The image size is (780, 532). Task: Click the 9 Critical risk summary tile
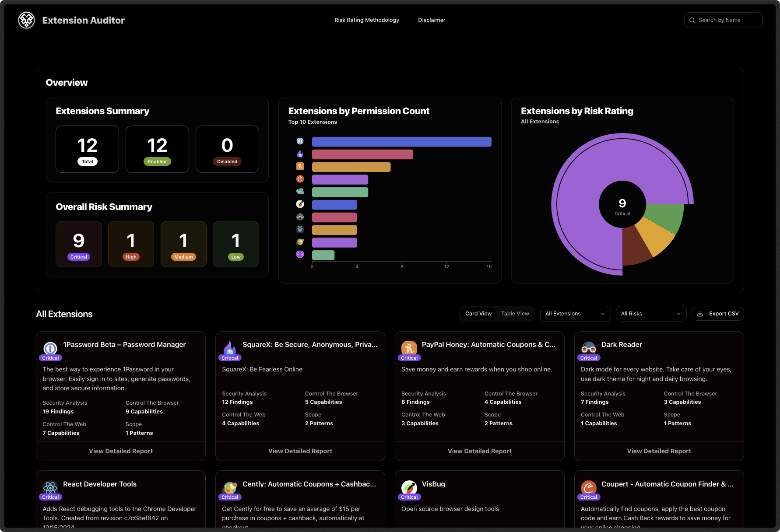click(79, 244)
